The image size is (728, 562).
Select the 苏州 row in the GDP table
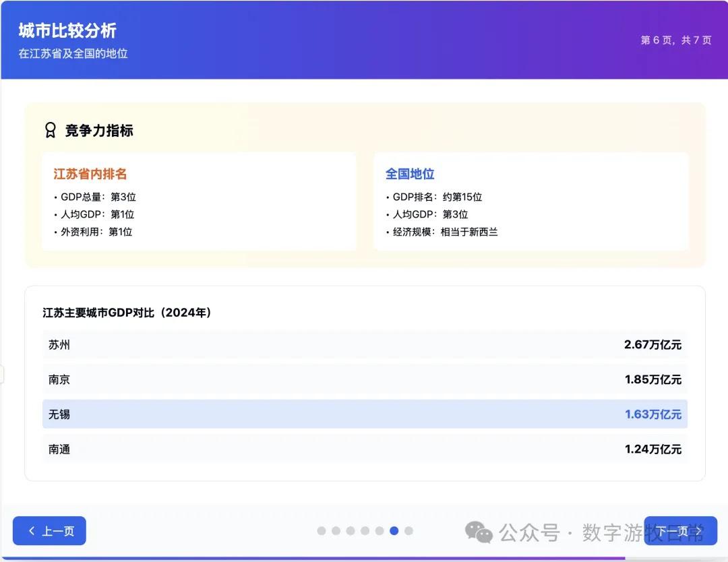click(364, 344)
